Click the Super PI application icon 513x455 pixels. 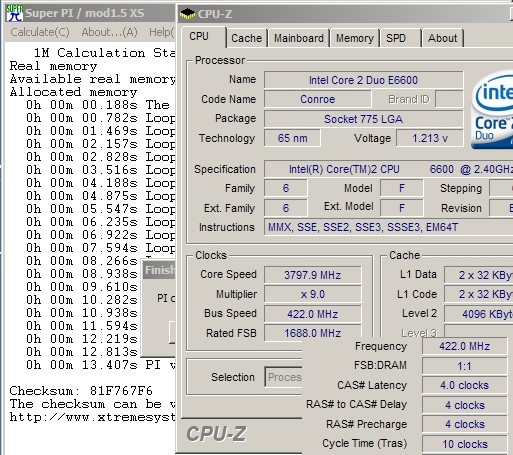[x=15, y=13]
